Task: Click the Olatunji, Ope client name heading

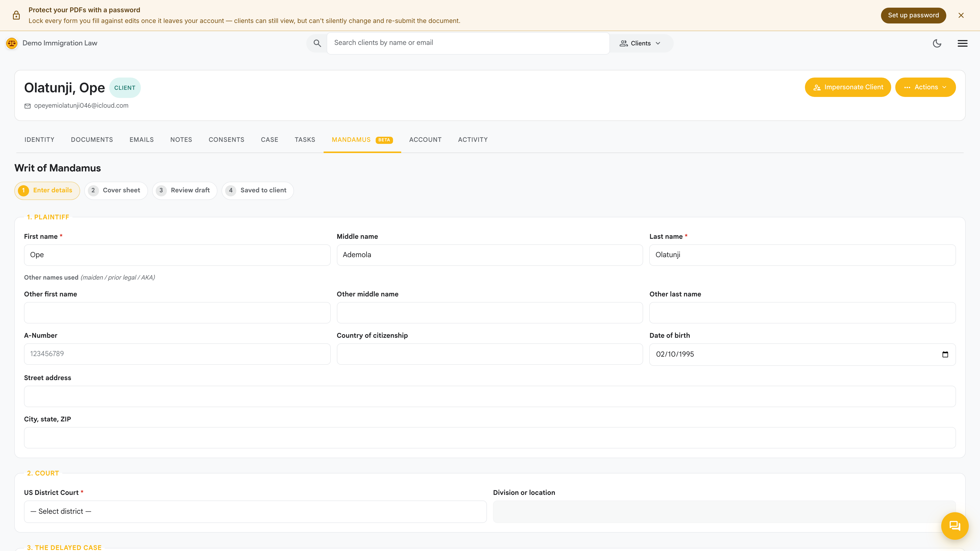Action: click(64, 88)
